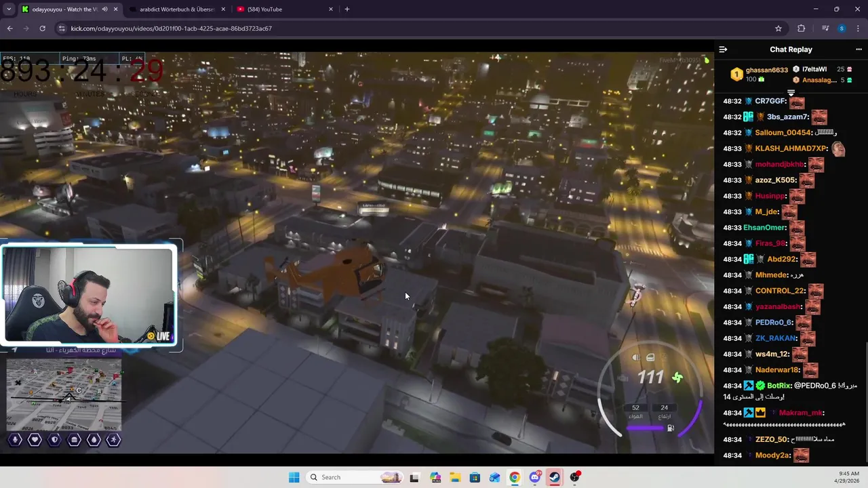Image resolution: width=868 pixels, height=488 pixels.
Task: Close the arabdict tab
Action: (223, 9)
